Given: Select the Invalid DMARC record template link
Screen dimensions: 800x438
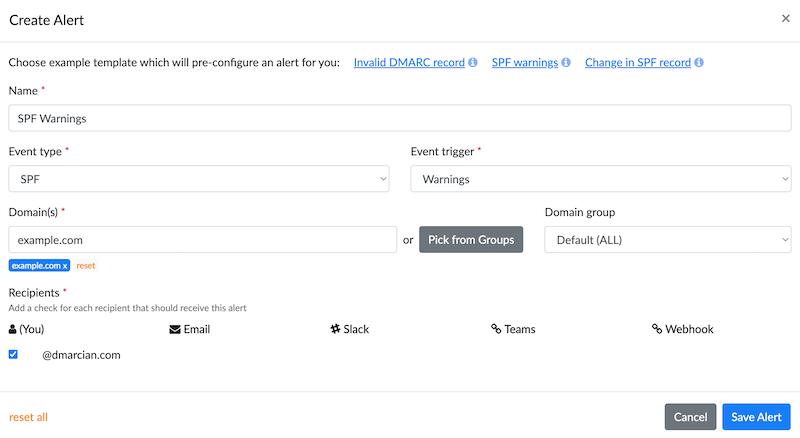Looking at the screenshot, I should (x=409, y=62).
